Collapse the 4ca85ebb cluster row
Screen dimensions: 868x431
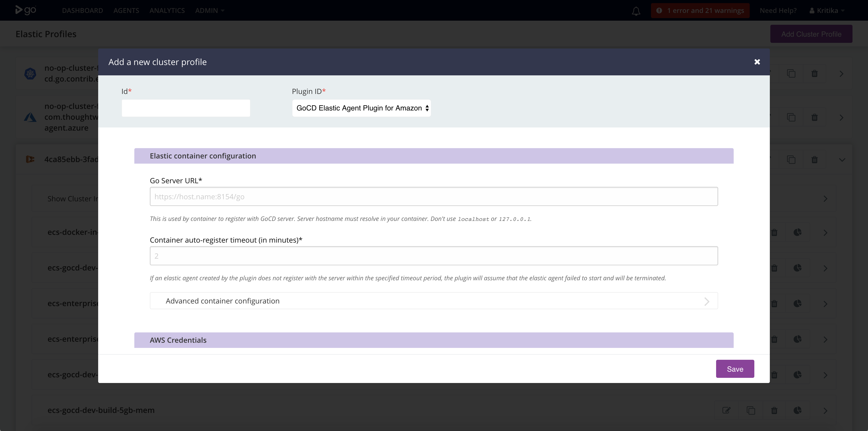(x=842, y=160)
